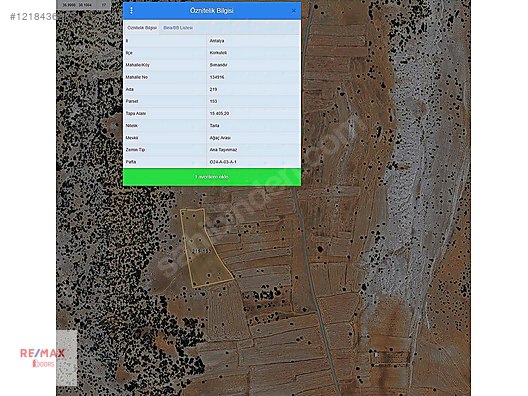Screen dimensions: 528x396
Task: Open the three-dot menu in dialog header
Action: [x=131, y=10]
